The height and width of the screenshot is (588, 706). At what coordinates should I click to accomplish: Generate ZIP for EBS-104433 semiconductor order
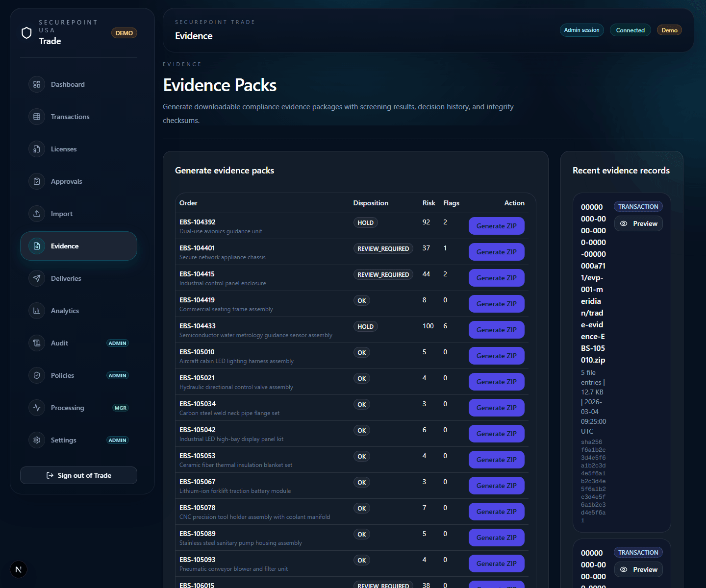[x=497, y=330]
